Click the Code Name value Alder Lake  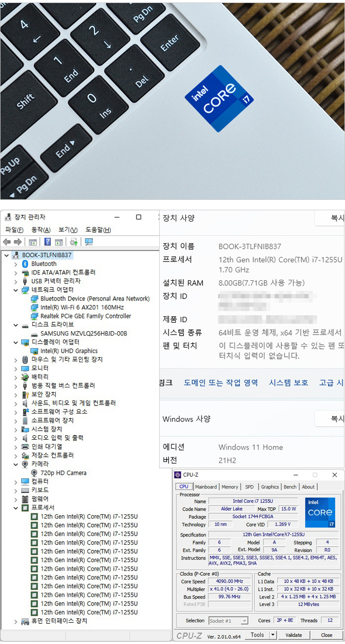pyautogui.click(x=231, y=509)
